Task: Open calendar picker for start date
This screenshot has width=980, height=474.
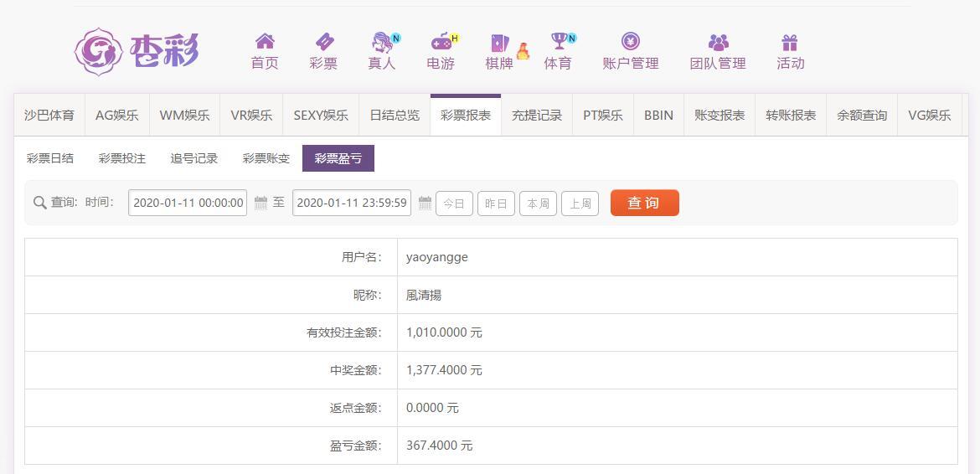Action: (260, 203)
